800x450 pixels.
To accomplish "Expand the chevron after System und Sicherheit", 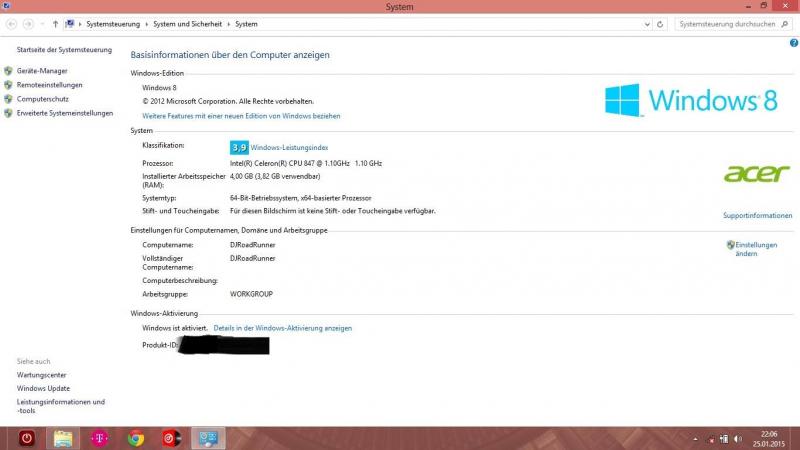I will (229, 24).
